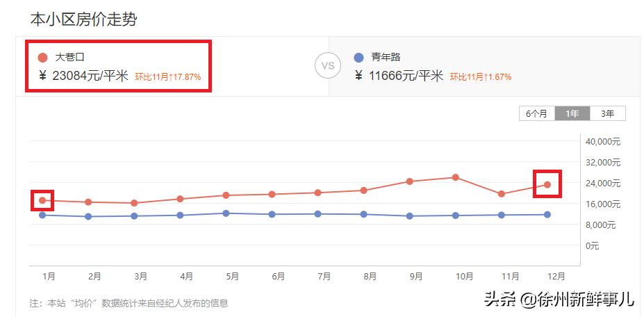The height and width of the screenshot is (317, 644).
Task: Click the 23084元/平米 price text
Action: (x=90, y=76)
